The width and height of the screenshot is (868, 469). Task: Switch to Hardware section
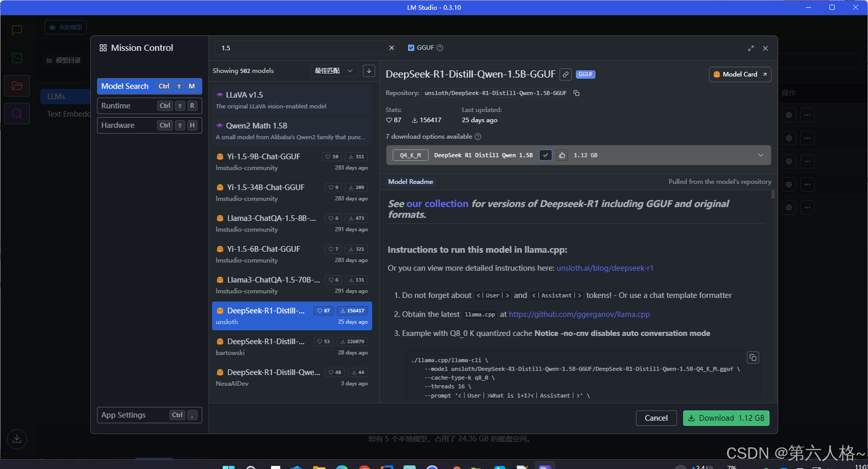pos(149,125)
